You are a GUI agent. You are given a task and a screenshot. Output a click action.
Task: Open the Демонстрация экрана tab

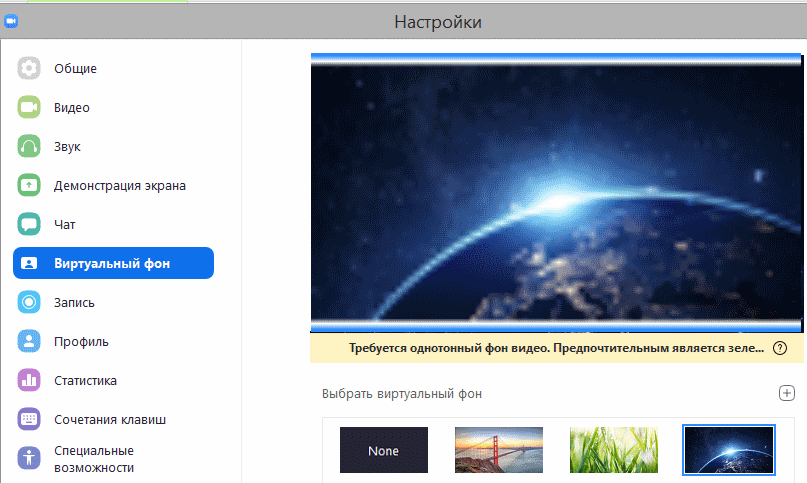pyautogui.click(x=113, y=185)
